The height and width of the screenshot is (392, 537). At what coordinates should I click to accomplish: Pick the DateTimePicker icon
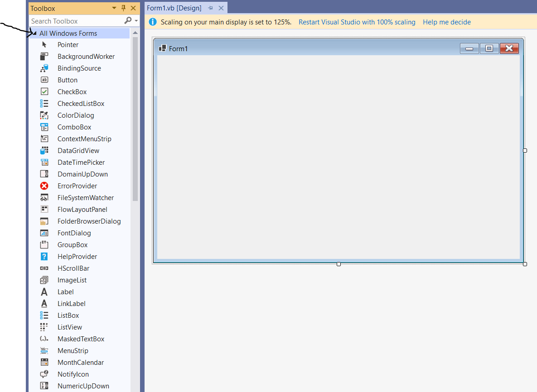tap(44, 163)
